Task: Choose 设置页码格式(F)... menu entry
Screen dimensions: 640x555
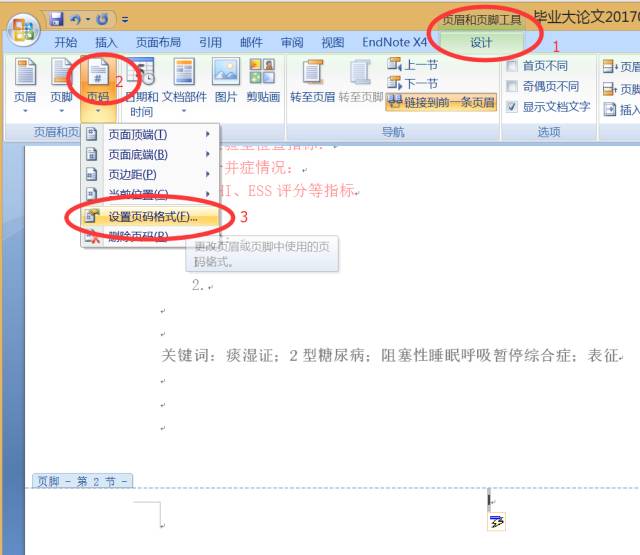Action: point(150,216)
